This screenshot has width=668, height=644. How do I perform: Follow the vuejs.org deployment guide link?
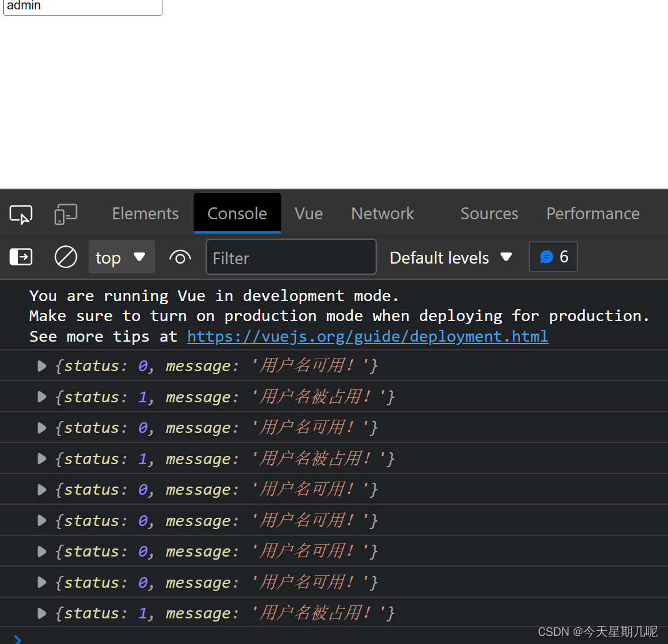[x=367, y=336]
